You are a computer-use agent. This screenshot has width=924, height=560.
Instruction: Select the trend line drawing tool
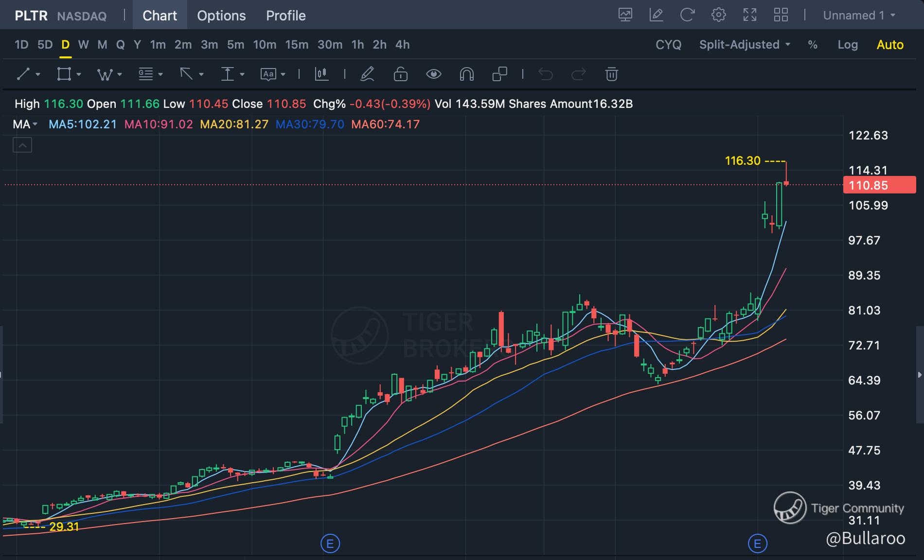pos(23,74)
